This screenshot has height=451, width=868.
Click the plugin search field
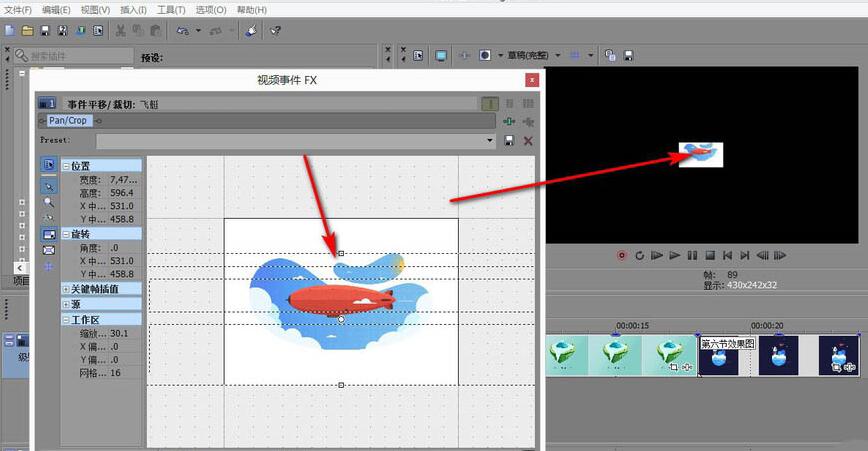tap(74, 56)
